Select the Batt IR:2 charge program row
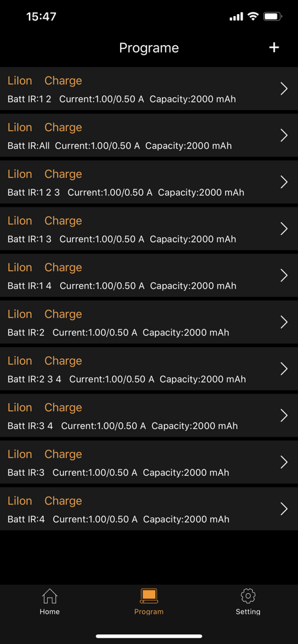 point(149,322)
